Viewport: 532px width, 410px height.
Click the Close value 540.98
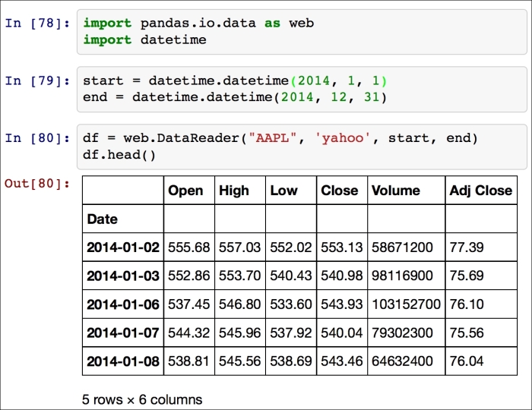tap(342, 276)
